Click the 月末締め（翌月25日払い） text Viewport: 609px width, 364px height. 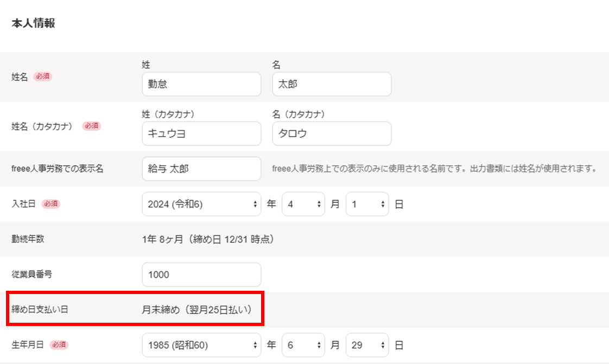click(x=198, y=310)
